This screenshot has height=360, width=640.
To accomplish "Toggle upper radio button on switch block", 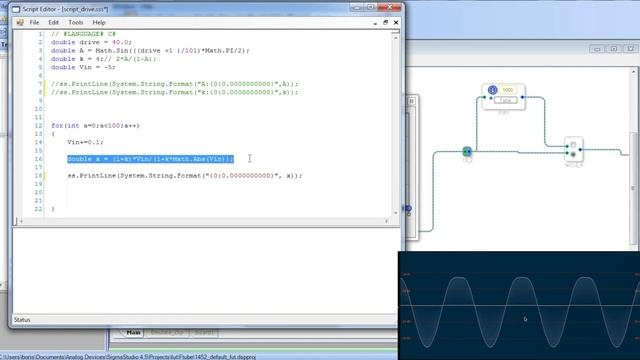I will [x=573, y=145].
